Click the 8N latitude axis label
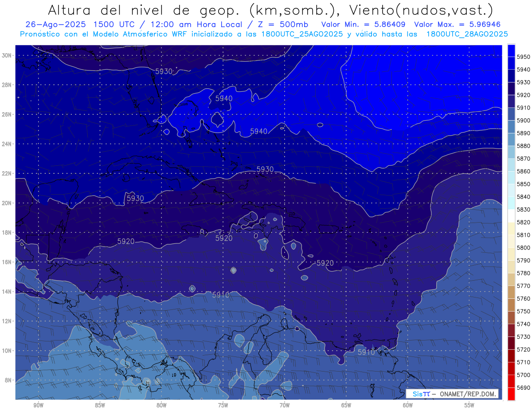Viewport: 532px width, 411px height. 9,380
